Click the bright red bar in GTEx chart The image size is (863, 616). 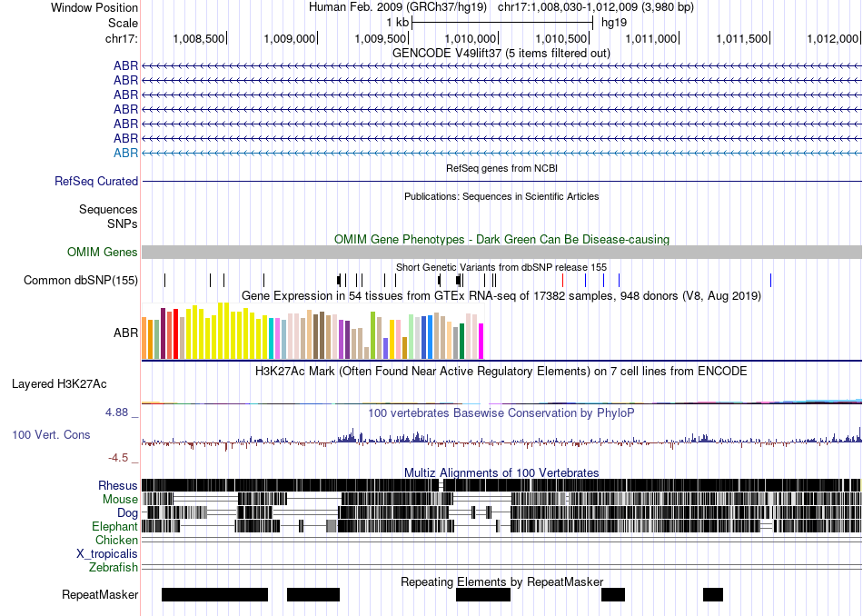pos(175,334)
